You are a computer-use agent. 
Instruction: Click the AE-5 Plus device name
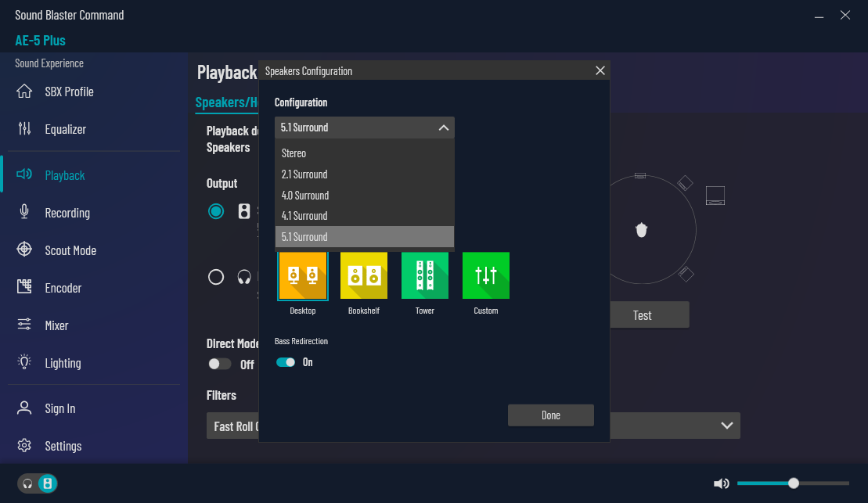click(40, 41)
